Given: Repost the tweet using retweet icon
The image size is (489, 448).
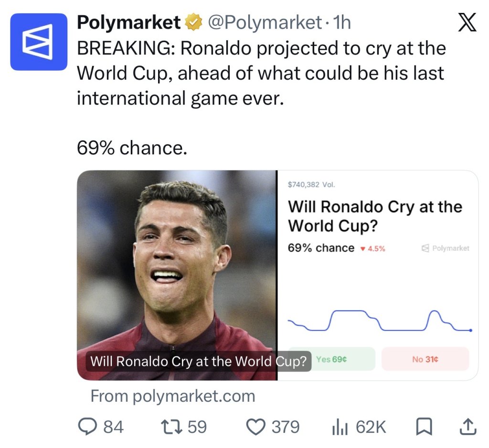Looking at the screenshot, I should pyautogui.click(x=171, y=427).
